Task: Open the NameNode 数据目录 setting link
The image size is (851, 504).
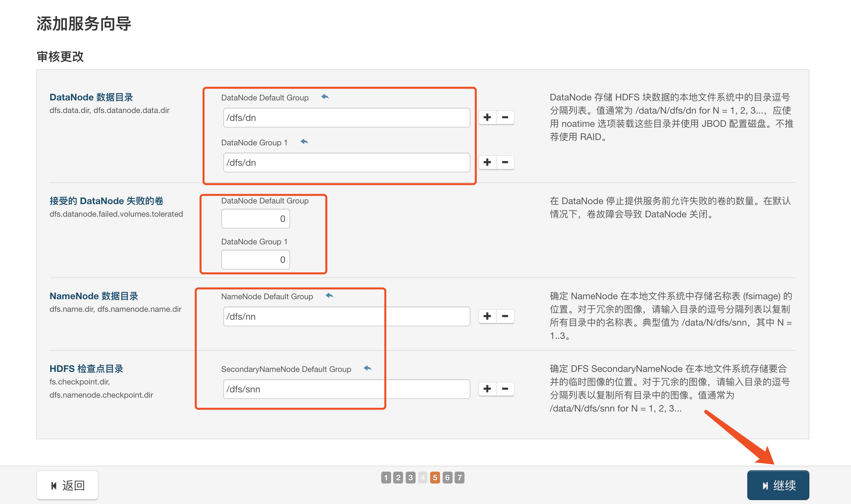Action: (94, 296)
